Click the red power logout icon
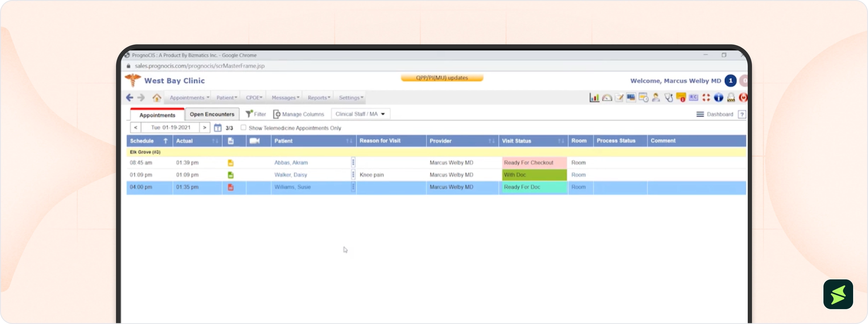 coord(743,98)
